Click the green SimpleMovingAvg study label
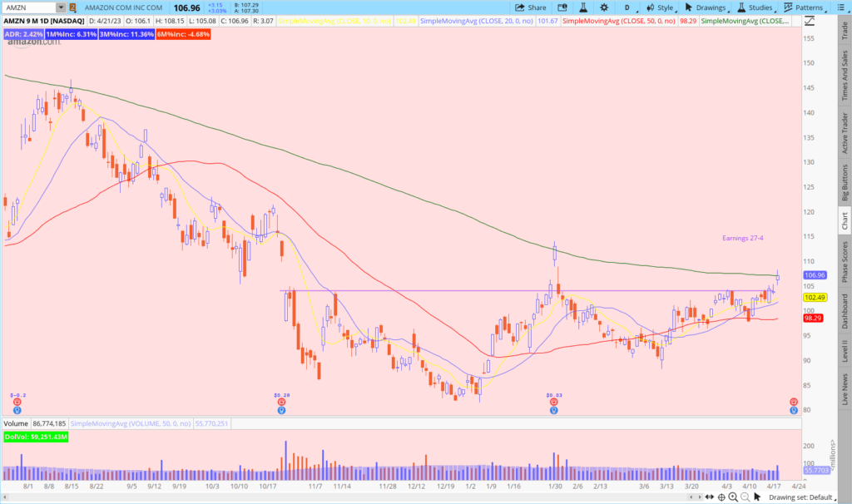This screenshot has height=504, width=852. pyautogui.click(x=745, y=21)
